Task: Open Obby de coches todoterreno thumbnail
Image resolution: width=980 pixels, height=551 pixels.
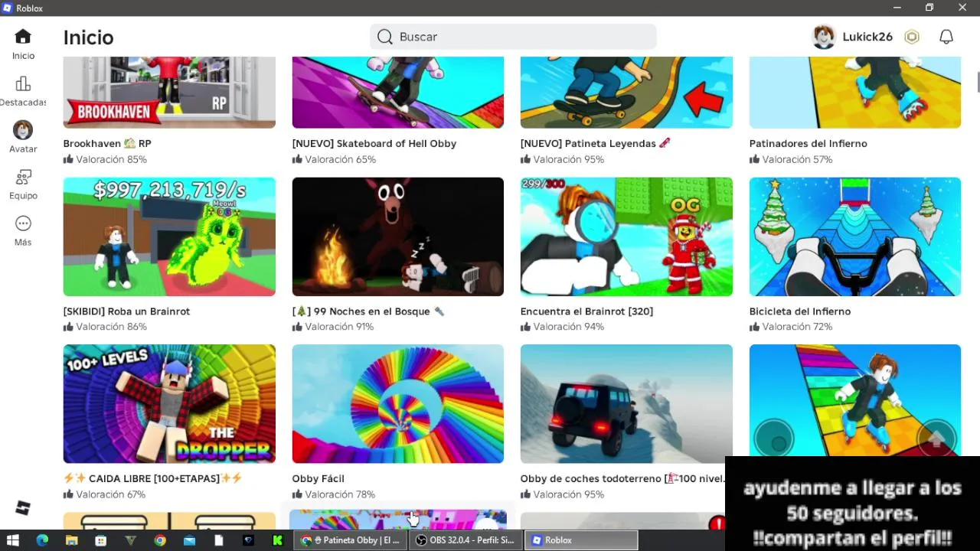Action: tap(626, 403)
